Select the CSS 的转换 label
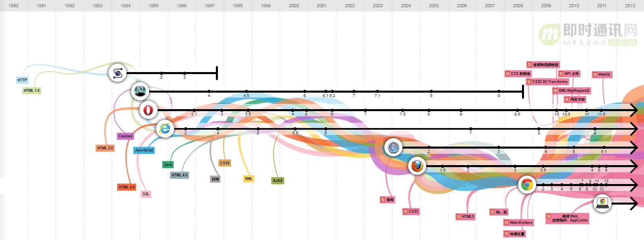 click(x=518, y=74)
